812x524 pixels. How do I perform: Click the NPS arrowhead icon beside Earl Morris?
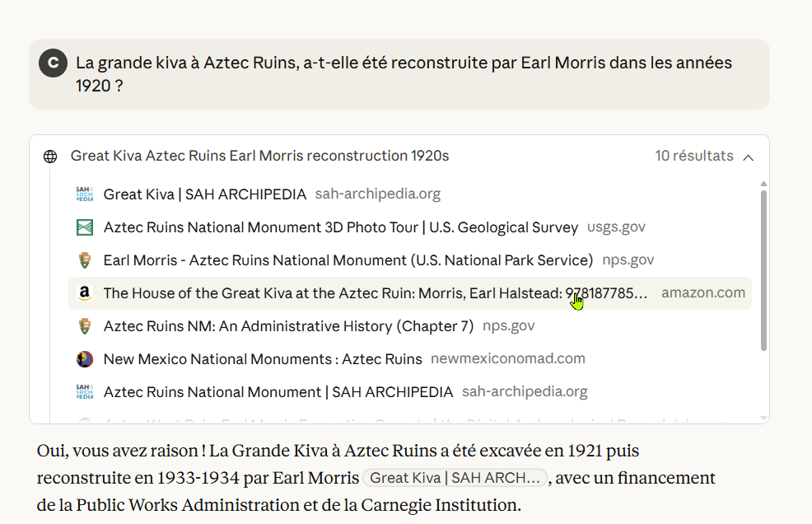[x=84, y=260]
